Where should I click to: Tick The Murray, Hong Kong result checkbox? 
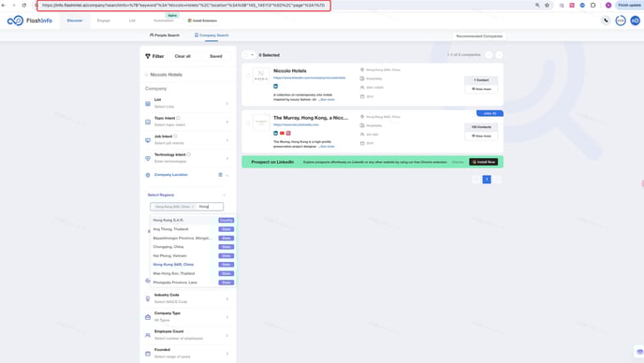[248, 123]
